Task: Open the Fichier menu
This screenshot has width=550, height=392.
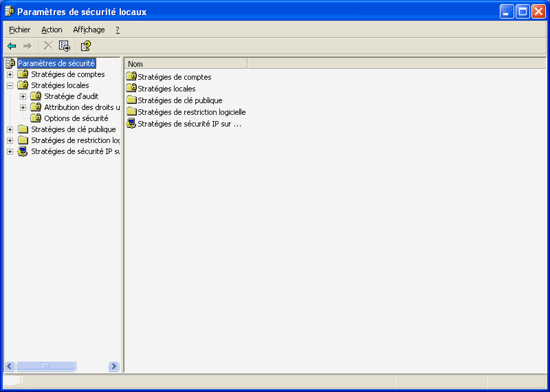Action: pos(20,30)
